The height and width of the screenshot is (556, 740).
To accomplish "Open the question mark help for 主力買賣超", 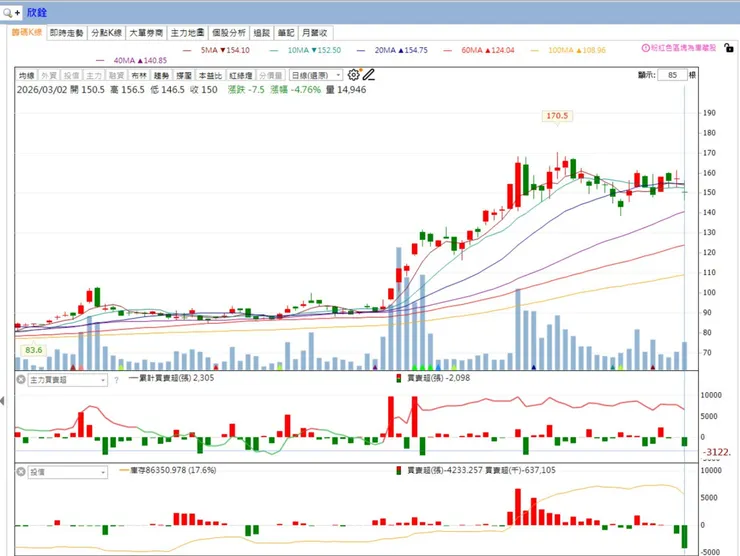I will tap(116, 380).
